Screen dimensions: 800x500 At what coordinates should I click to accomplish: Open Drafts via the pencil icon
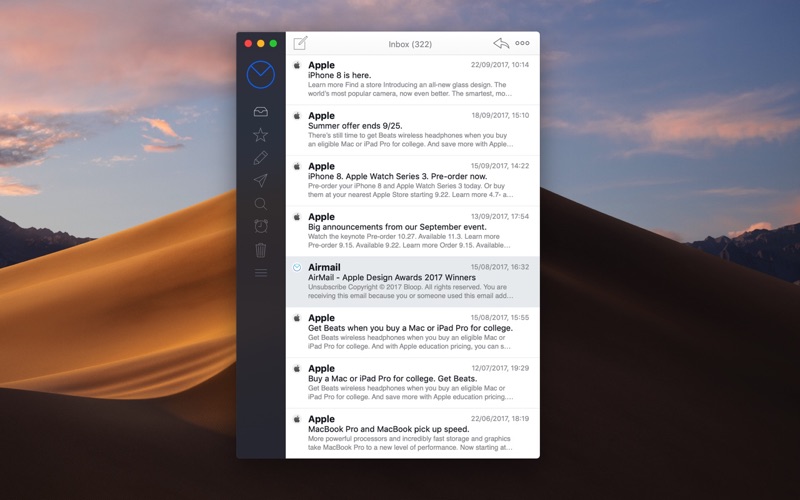click(x=260, y=158)
